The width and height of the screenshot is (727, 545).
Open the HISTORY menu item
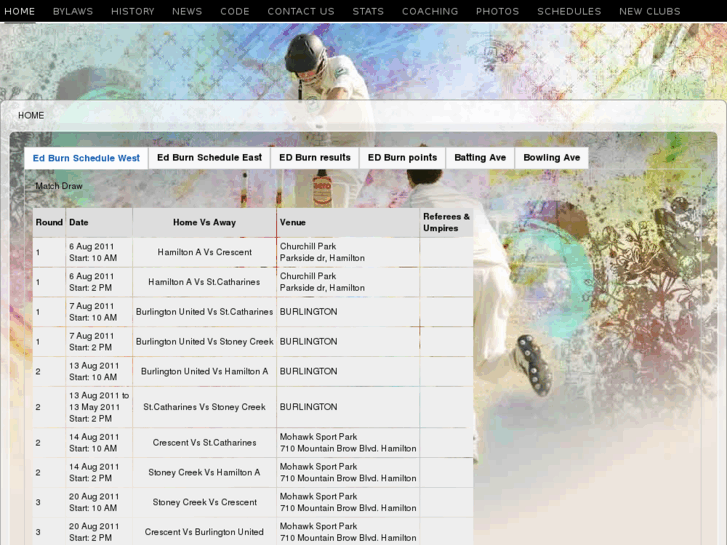[133, 11]
